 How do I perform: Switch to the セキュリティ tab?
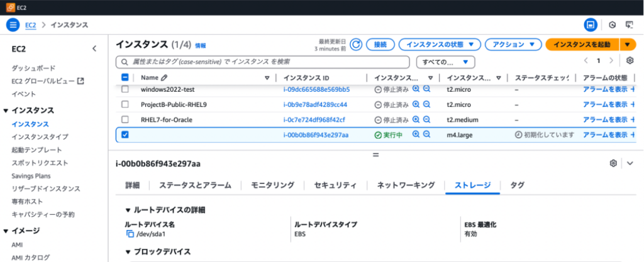point(335,185)
